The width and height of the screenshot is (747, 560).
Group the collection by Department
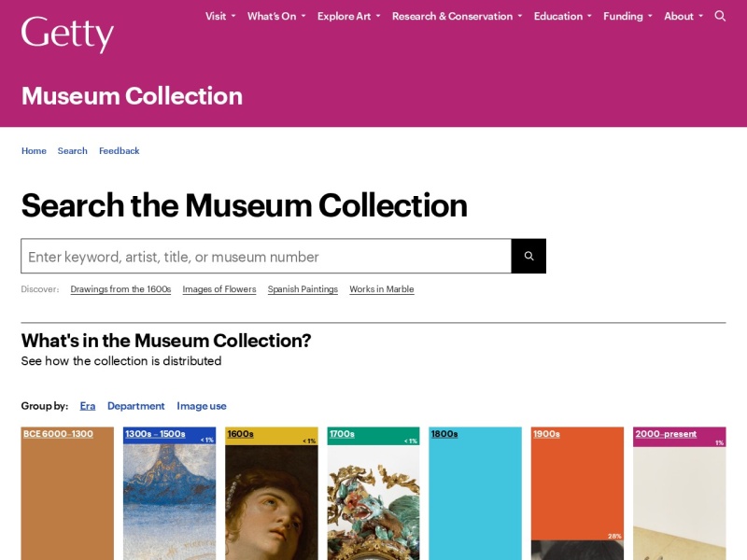click(135, 406)
